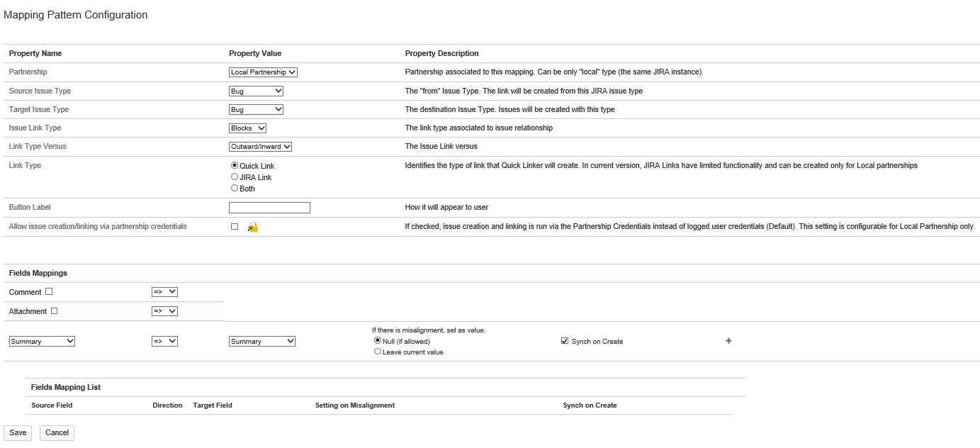Click the Button Label text field

tap(269, 208)
